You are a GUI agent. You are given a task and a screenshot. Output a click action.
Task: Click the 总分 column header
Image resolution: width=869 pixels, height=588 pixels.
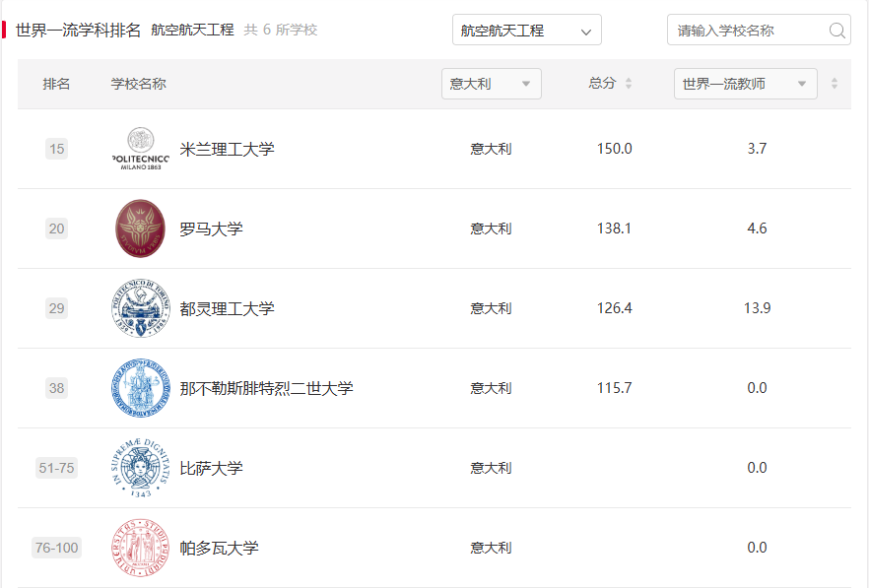coord(602,84)
